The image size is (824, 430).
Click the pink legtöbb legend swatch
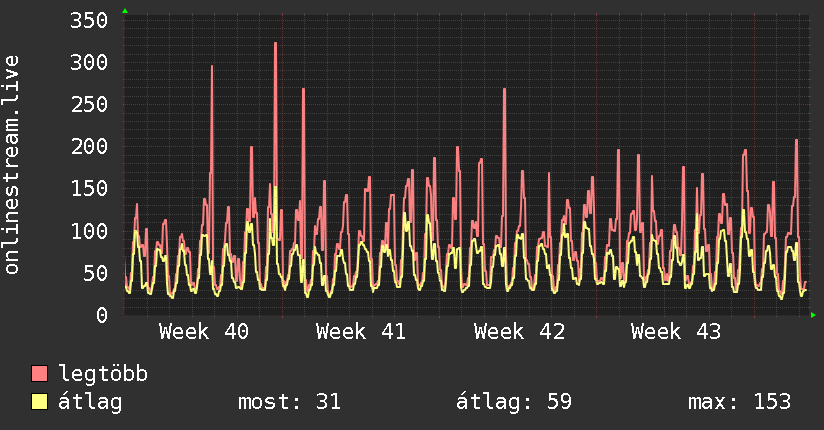(39, 373)
